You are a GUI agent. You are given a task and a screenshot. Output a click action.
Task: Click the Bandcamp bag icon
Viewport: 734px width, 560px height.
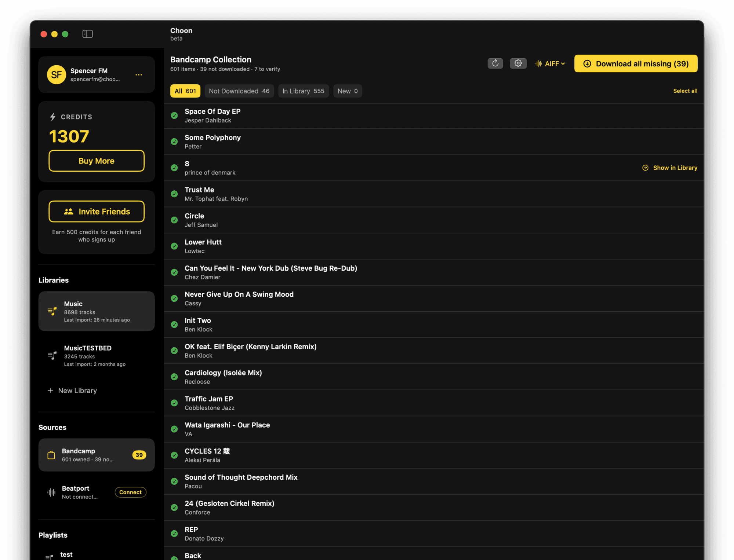tap(51, 455)
